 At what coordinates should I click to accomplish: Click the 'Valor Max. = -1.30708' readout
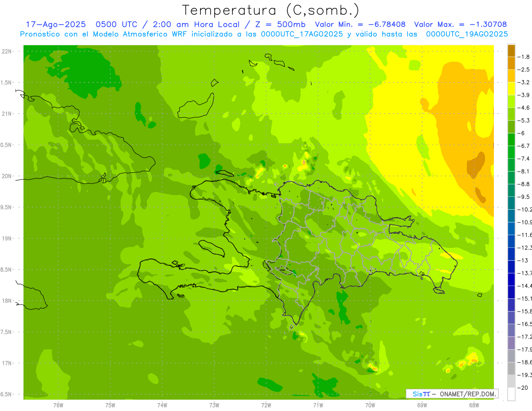pos(460,24)
